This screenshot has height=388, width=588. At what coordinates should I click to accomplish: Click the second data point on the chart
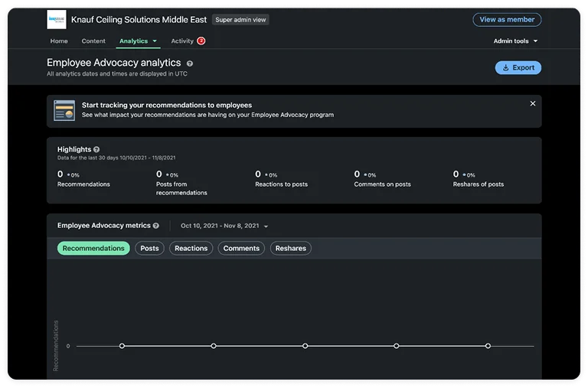click(214, 346)
